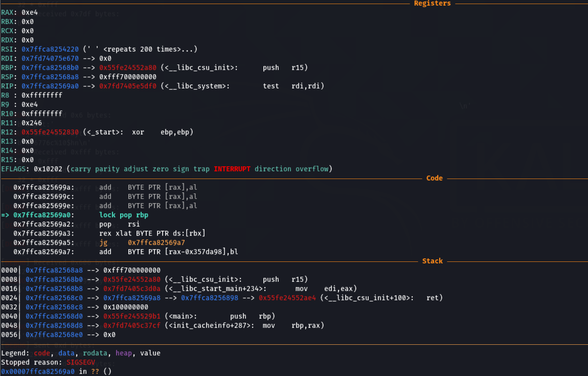Click RSI address 0x7ffca8254220
Viewport: 588px width, 376px height.
pyautogui.click(x=50, y=49)
